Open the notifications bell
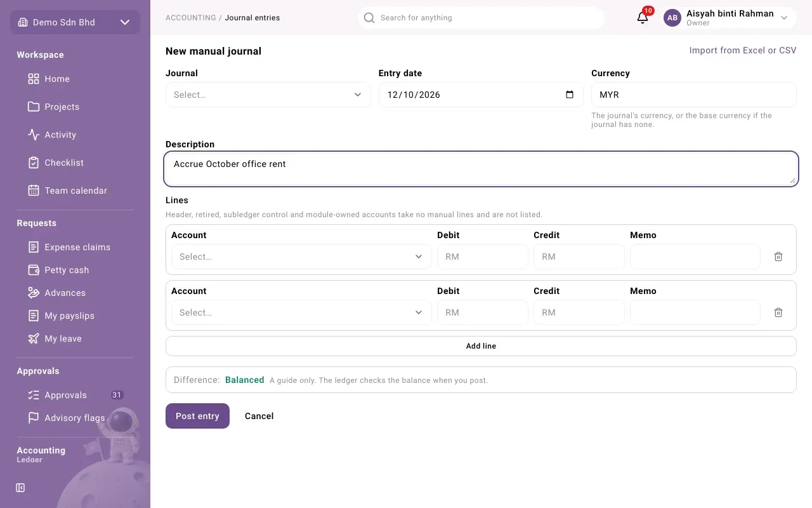The width and height of the screenshot is (812, 508). (643, 18)
